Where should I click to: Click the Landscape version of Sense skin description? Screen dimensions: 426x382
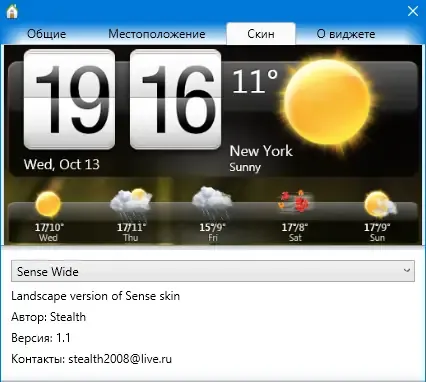point(95,296)
